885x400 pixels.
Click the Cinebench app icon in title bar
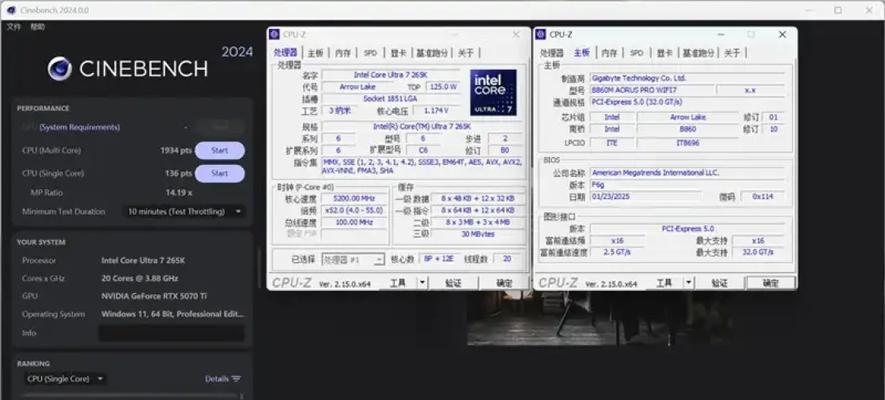(x=11, y=10)
